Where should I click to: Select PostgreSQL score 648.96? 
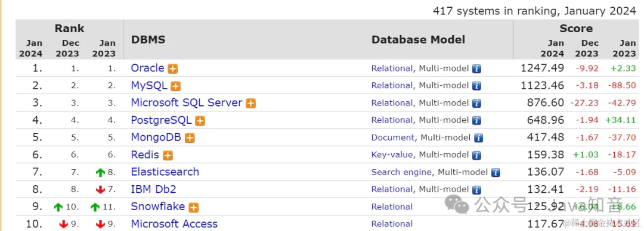546,120
